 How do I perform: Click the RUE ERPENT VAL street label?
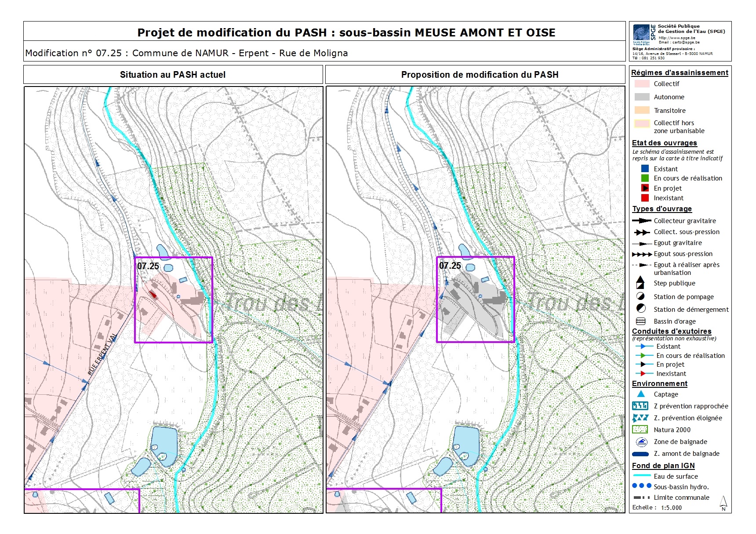(102, 355)
